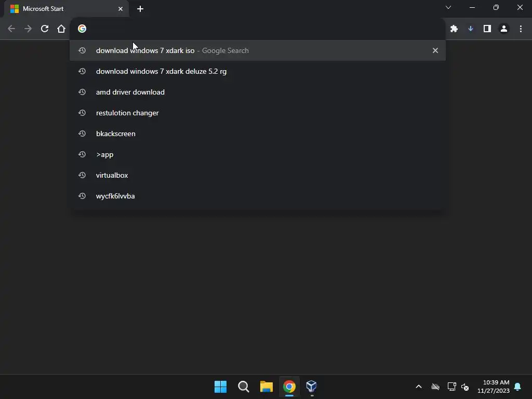Open a new tab with plus button
The height and width of the screenshot is (399, 532).
click(x=140, y=9)
